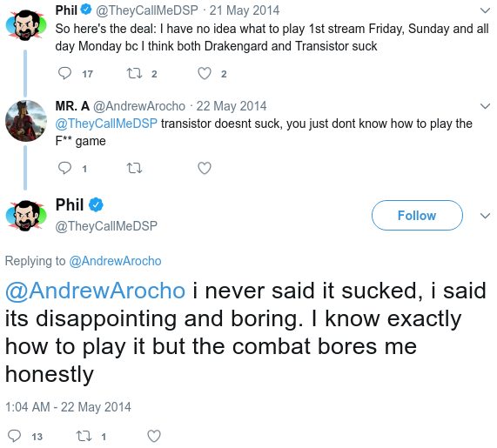497x448 pixels.
Task: Retweet the main tweet about combat
Action: (x=84, y=436)
